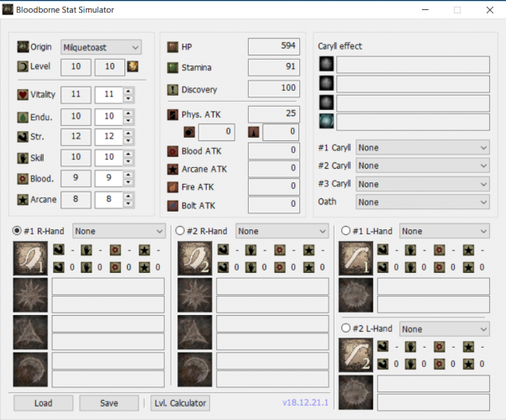506x420 pixels.
Task: Click the HP value field showing 594
Action: click(x=274, y=46)
